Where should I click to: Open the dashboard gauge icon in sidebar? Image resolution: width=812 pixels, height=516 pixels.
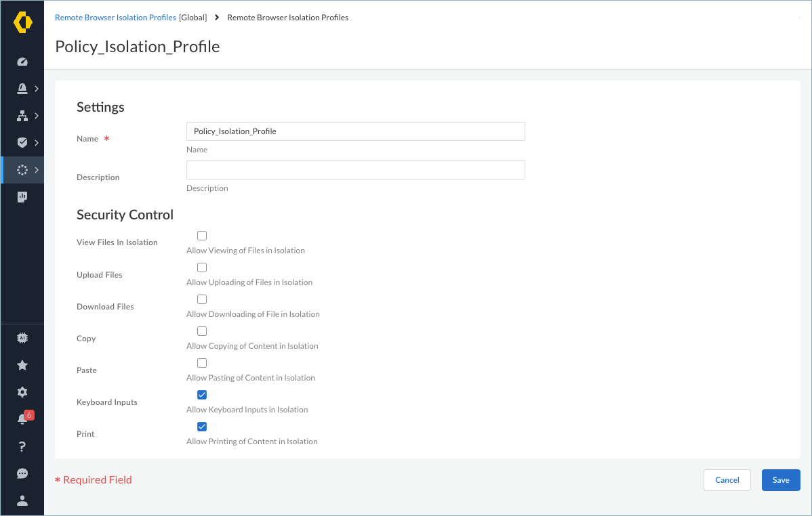click(22, 62)
